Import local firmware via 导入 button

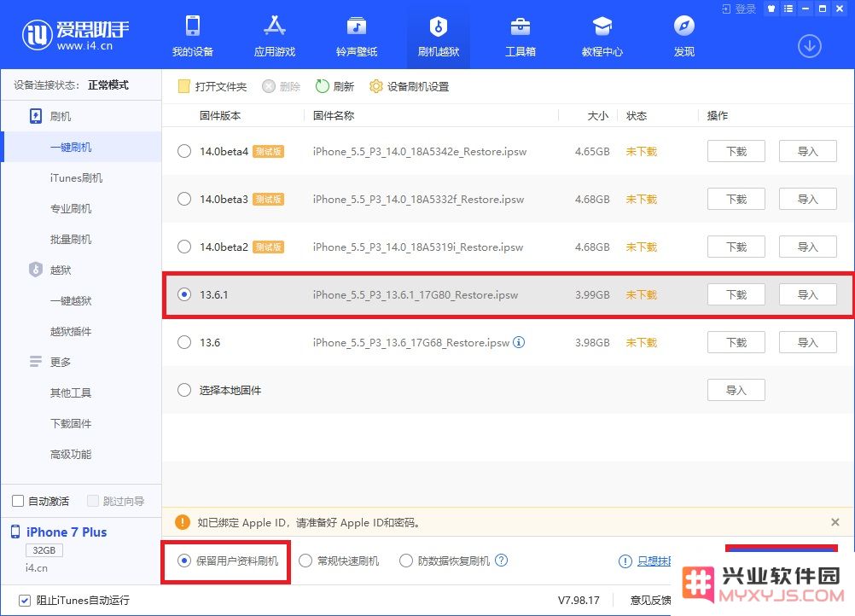point(736,390)
